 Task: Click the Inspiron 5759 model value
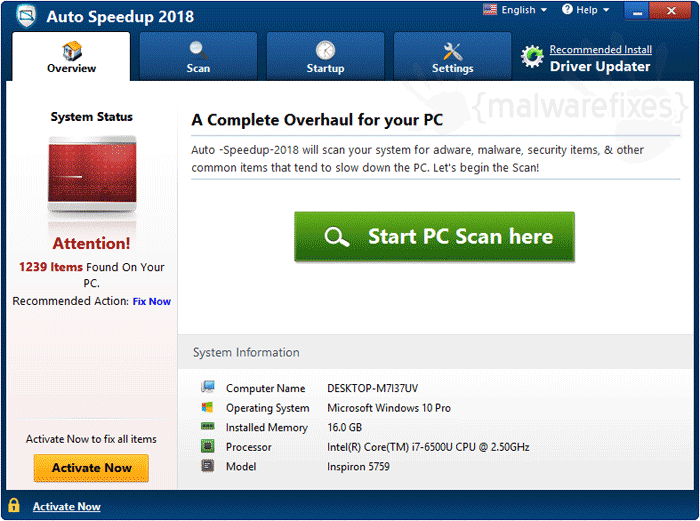pyautogui.click(x=358, y=467)
